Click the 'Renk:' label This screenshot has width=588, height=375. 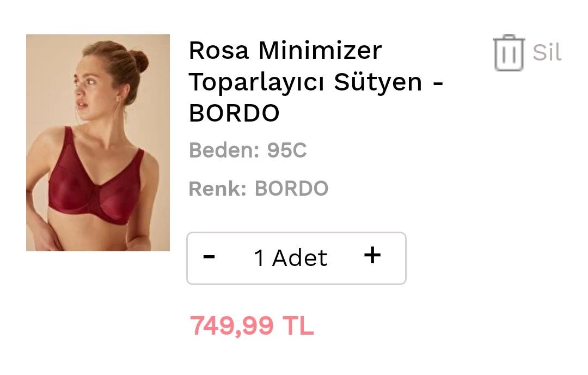tap(218, 189)
